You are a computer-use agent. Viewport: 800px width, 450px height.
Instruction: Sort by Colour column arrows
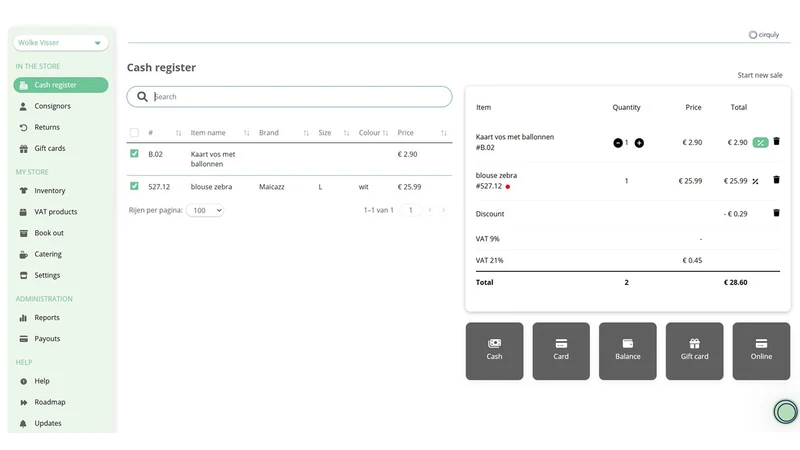coord(385,133)
